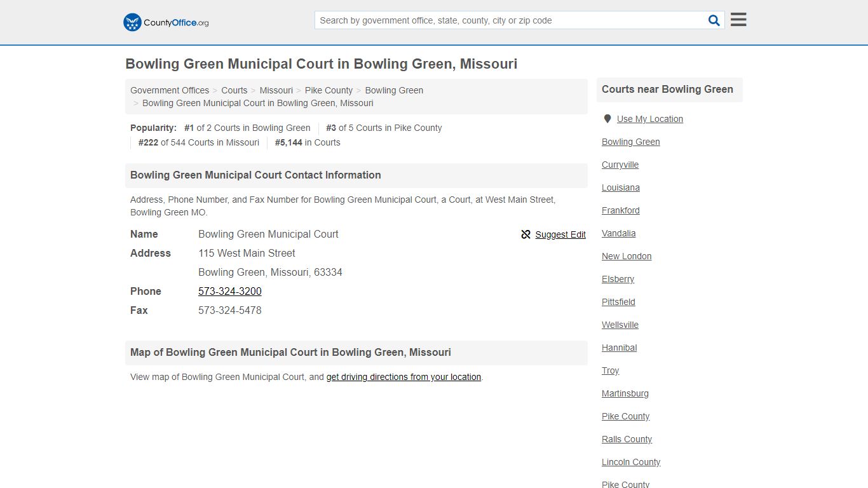Open New London courts link
868x488 pixels.
(x=627, y=256)
